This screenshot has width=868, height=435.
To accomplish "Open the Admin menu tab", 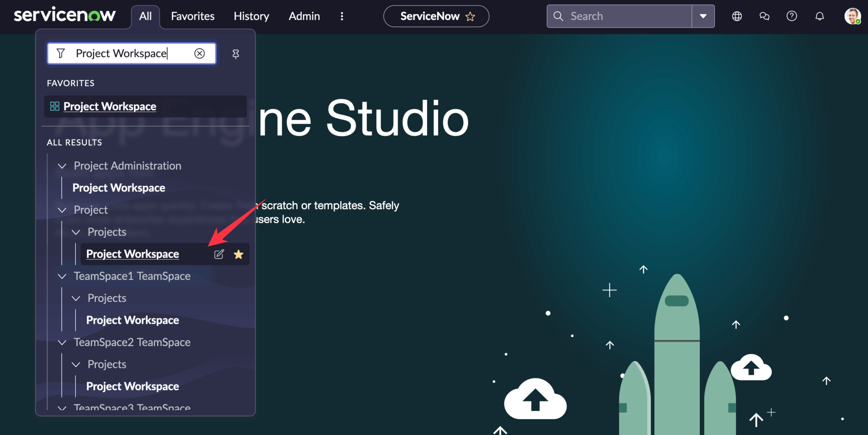I will 304,16.
